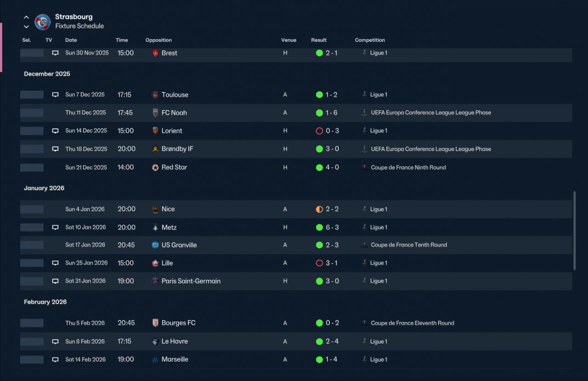Screen dimensions: 588x381
Task: Click the vertical scrollbar thumb
Action: pos(574,231)
